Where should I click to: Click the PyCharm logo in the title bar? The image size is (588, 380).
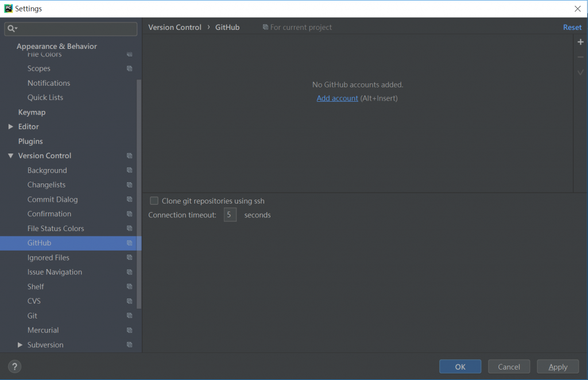[8, 8]
